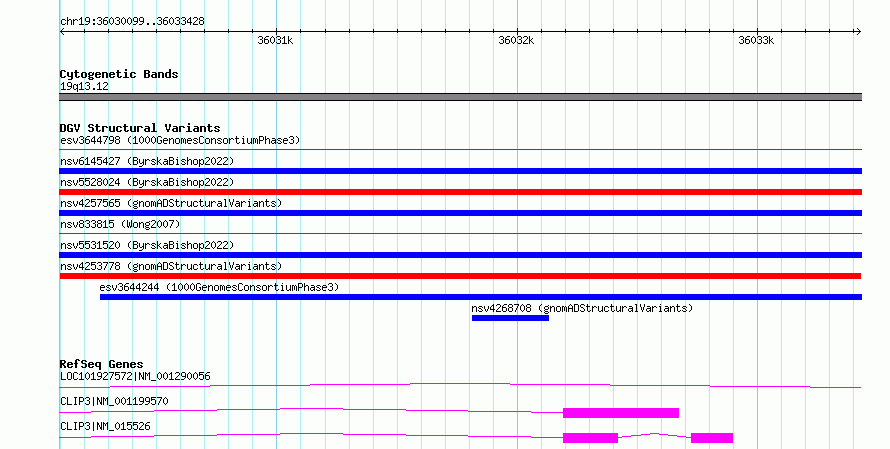Click the "RefSeq Genes" track title
The height and width of the screenshot is (449, 890).
(101, 364)
